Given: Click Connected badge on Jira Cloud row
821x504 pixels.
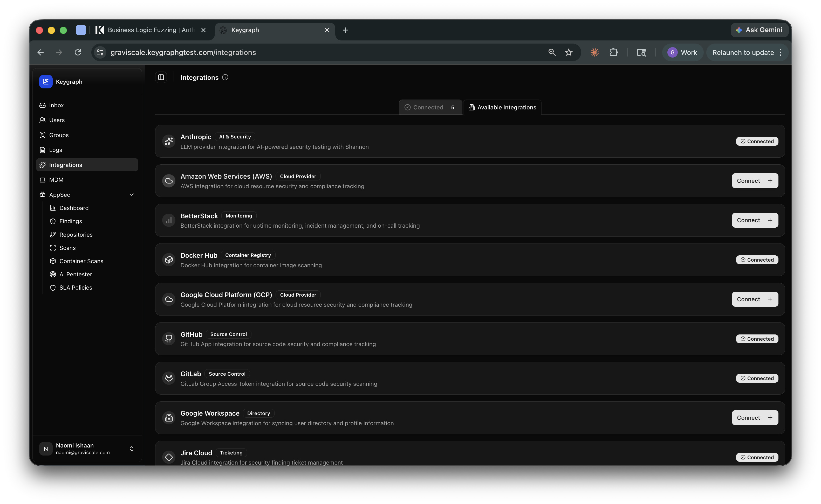Looking at the screenshot, I should tap(757, 457).
